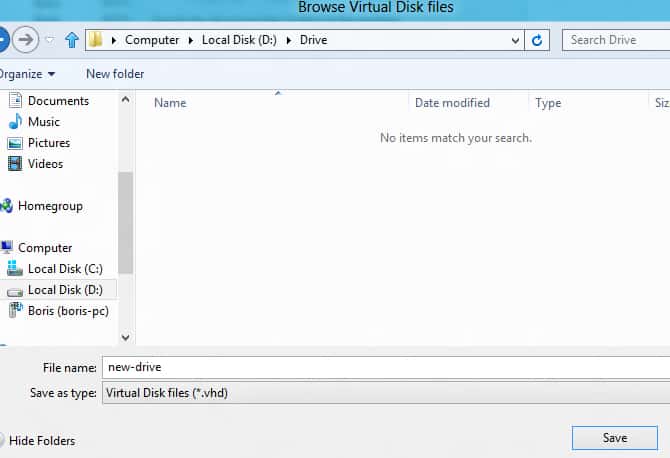Select Homegroup in the navigation pane

pos(49,206)
